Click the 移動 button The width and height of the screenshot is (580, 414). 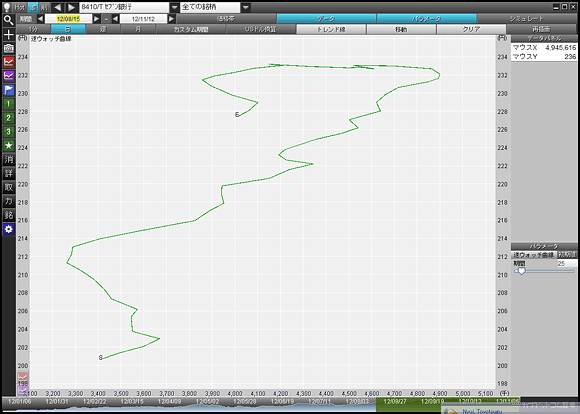click(x=401, y=29)
